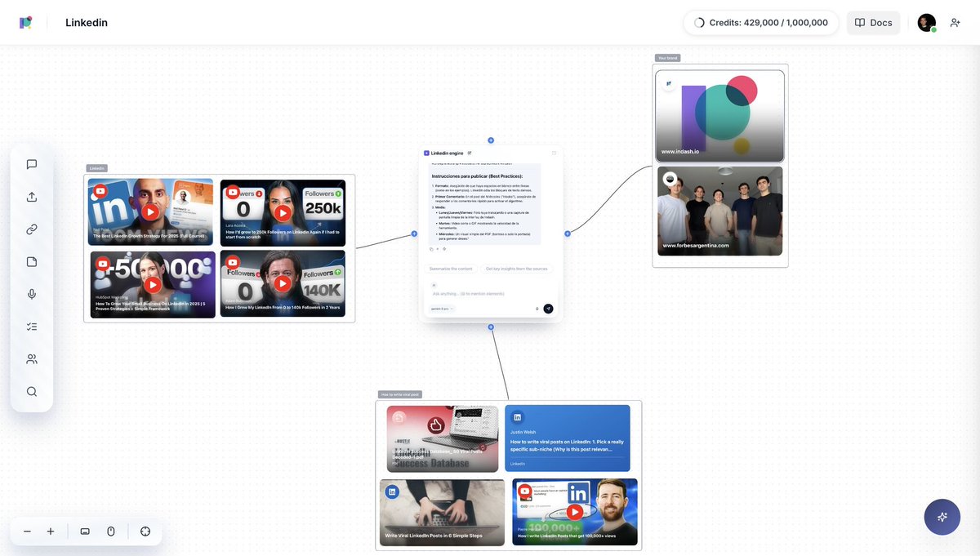Click the recenter target icon

145,532
